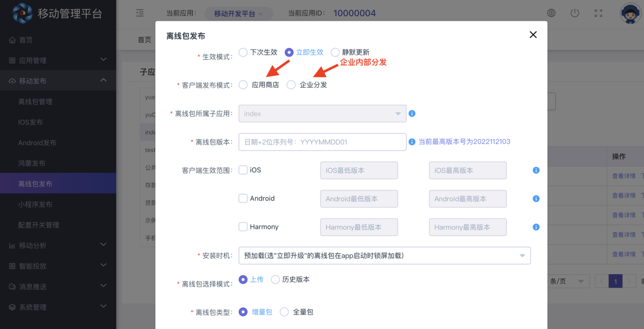Screen dimensions: 644x329
Task: Click the power logout icon
Action: click(575, 13)
